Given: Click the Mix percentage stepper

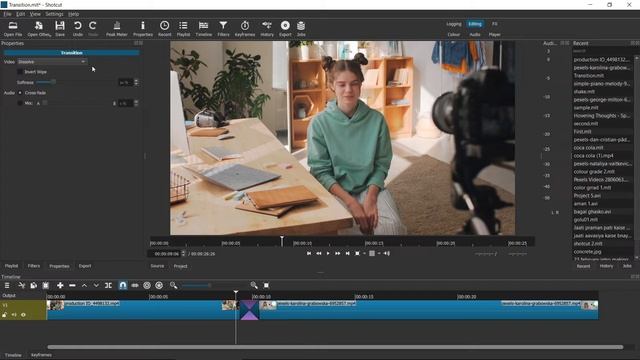Looking at the screenshot, I should pos(136,103).
